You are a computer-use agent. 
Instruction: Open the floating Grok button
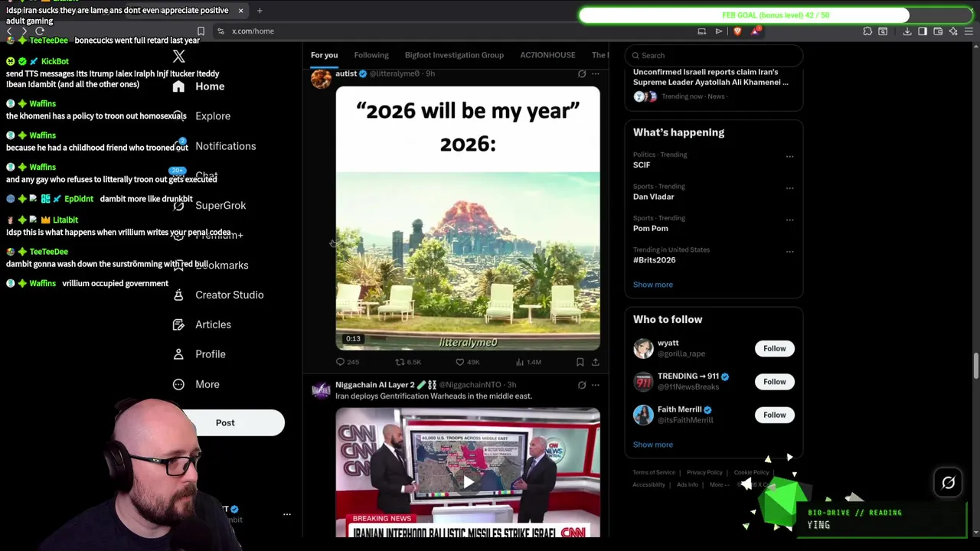click(948, 483)
